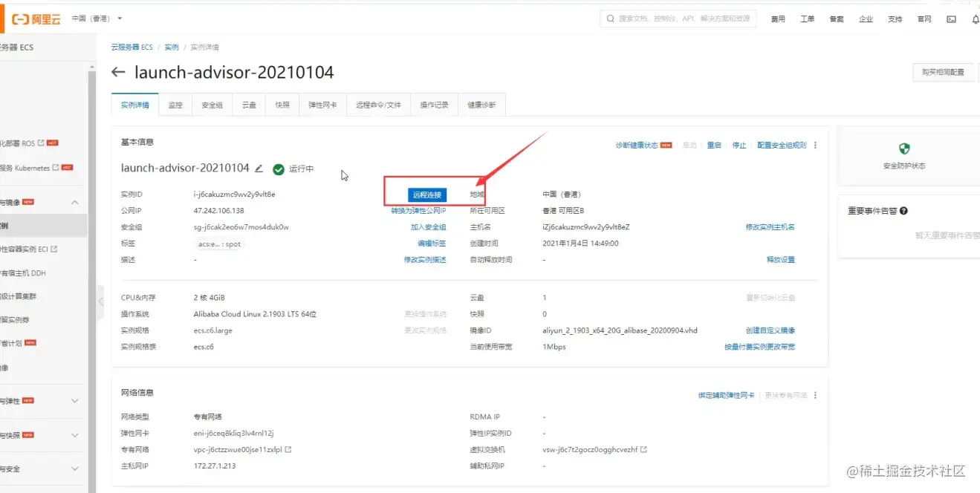
Task: Click the sidebar vertical scrollbar
Action: pos(92,282)
